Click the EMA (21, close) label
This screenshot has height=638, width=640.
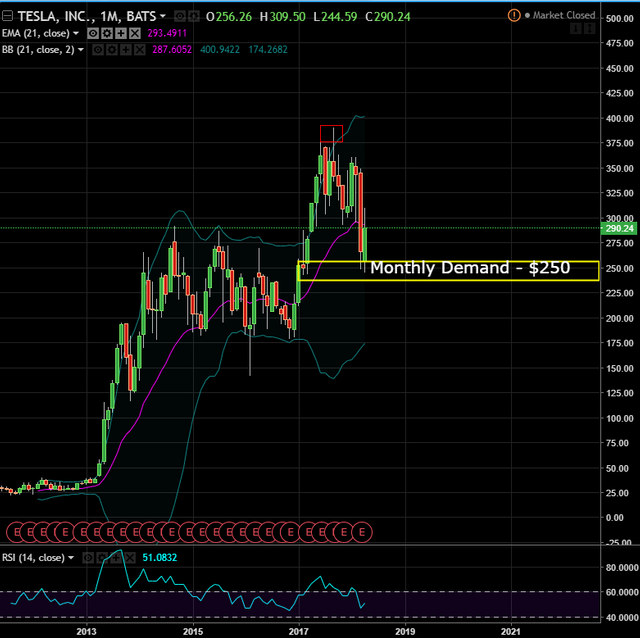click(36, 33)
